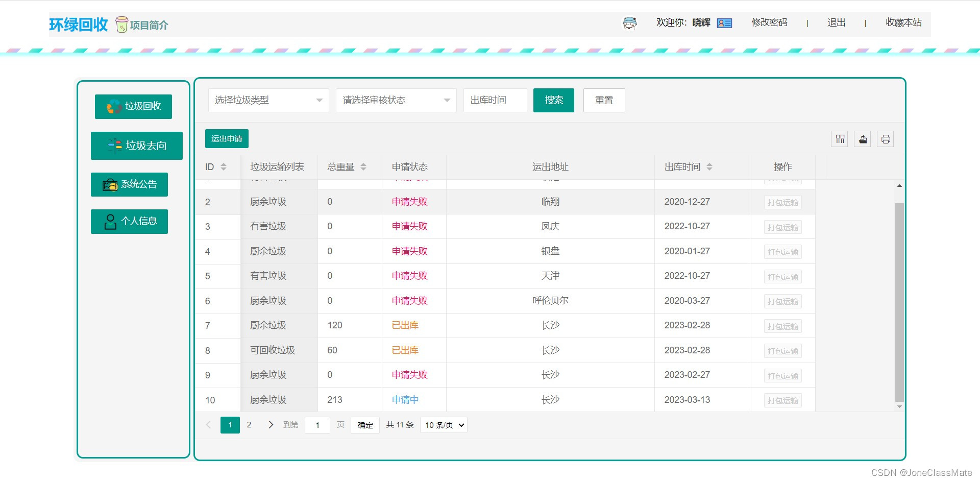The height and width of the screenshot is (481, 980).
Task: Click 打包运输 in row ID 10
Action: [783, 400]
